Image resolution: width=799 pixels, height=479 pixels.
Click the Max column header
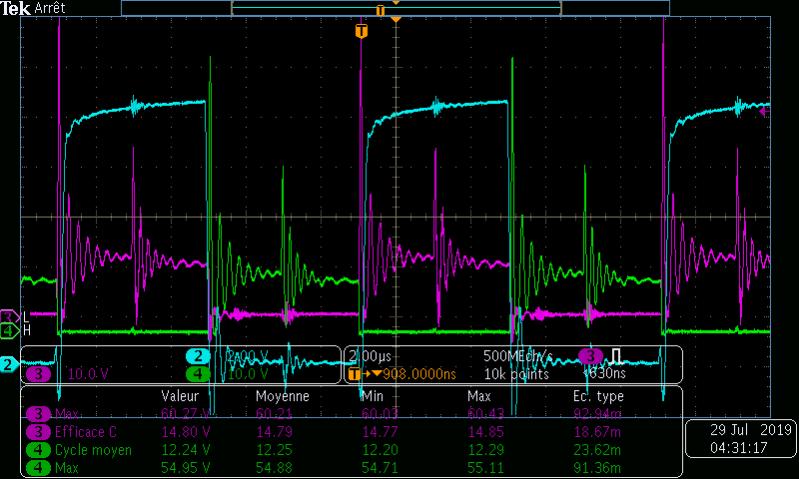click(x=479, y=396)
